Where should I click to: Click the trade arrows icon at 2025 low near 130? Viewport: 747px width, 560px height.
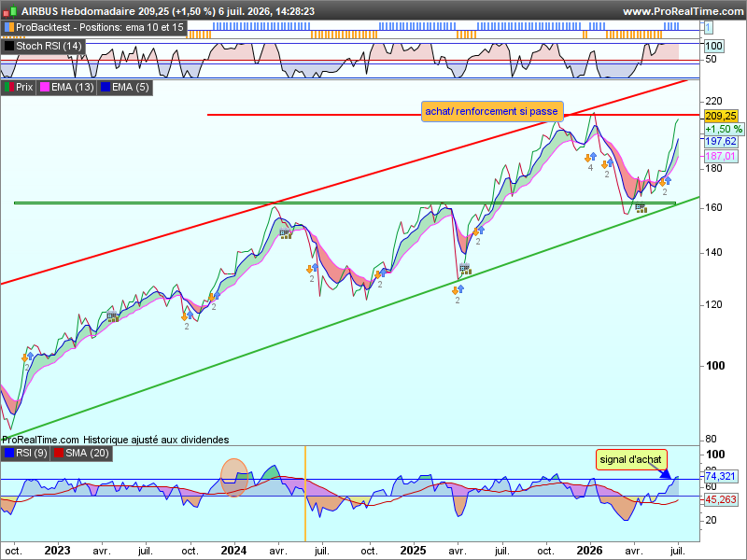pyautogui.click(x=458, y=290)
